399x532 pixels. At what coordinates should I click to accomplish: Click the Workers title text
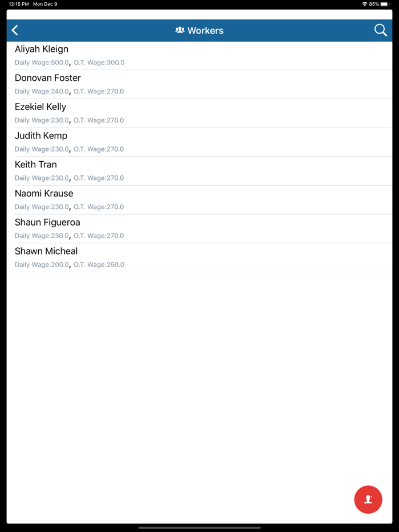(x=205, y=31)
